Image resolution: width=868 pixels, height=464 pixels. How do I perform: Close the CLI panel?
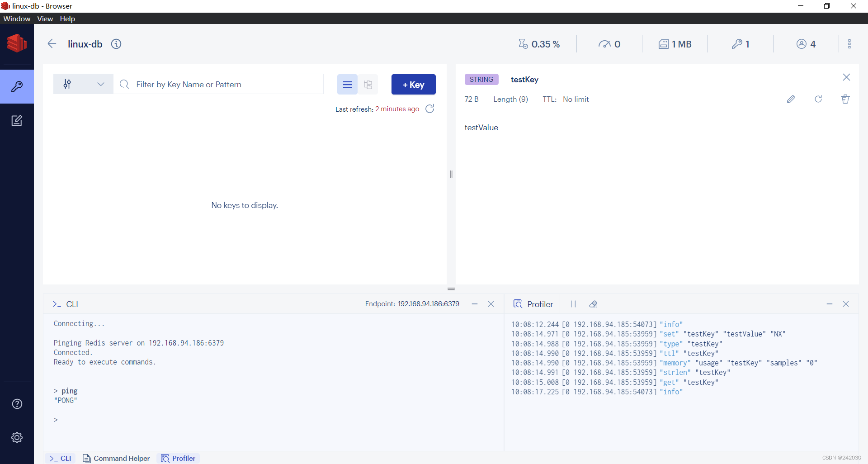491,304
